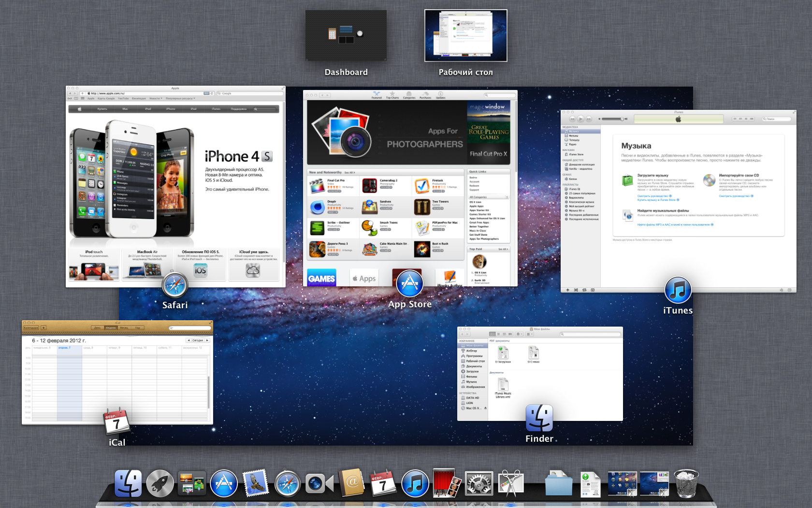Select Загрузки in Finder sidebar
812x508 pixels.
(472, 372)
